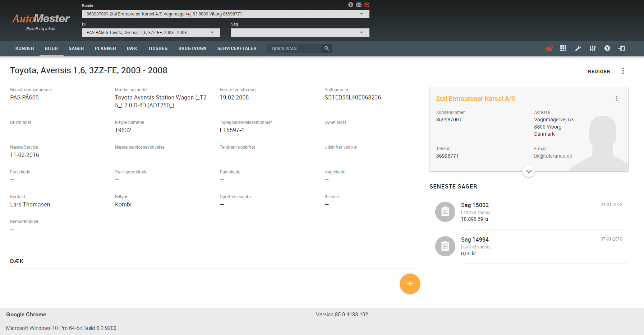Click the quick-scan search magnifier icon
Image resolution: width=644 pixels, height=335 pixels.
click(327, 48)
